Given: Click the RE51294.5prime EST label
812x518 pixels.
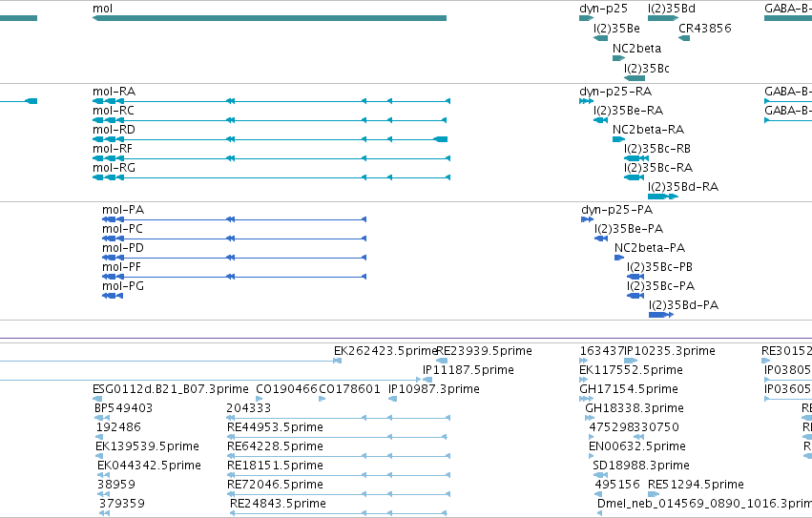Looking at the screenshot, I should (x=696, y=486).
